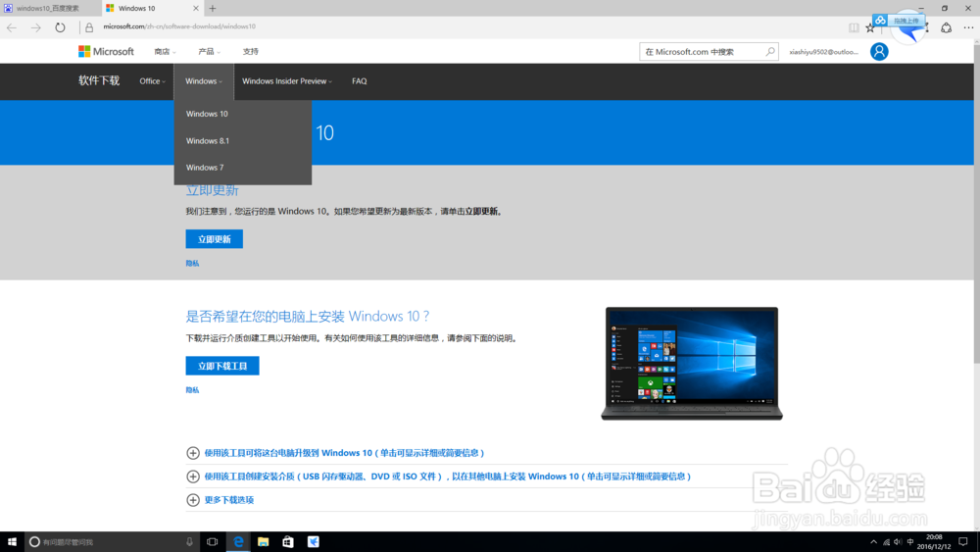Open the 支持 menu item
This screenshot has height=552, width=980.
click(x=251, y=51)
